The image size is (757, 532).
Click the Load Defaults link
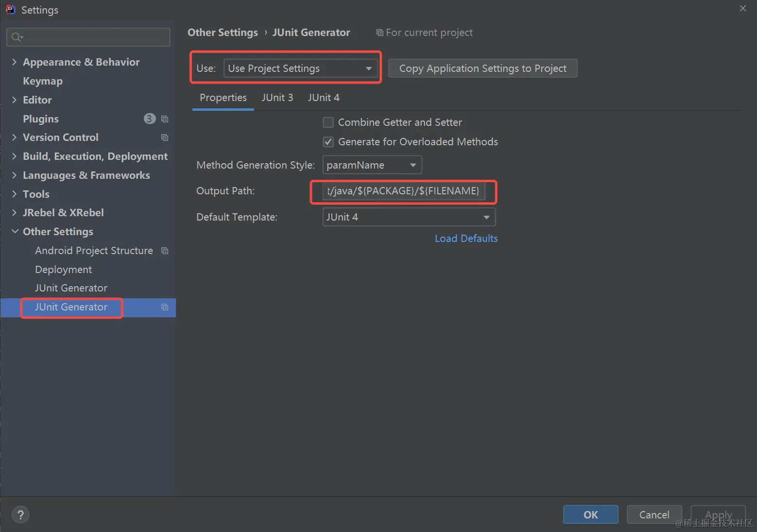pos(466,239)
